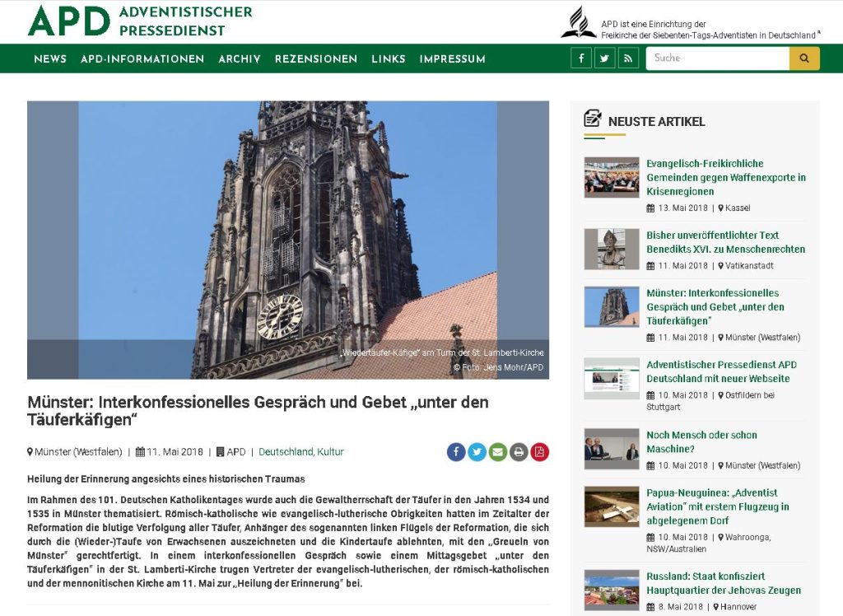Send article with green email icon
The height and width of the screenshot is (616, 843).
point(498,452)
